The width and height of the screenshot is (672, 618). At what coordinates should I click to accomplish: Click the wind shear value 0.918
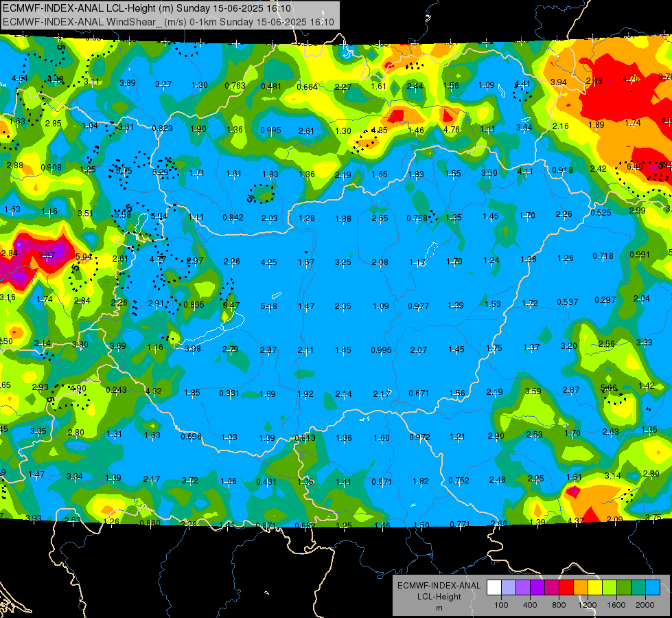(562, 170)
